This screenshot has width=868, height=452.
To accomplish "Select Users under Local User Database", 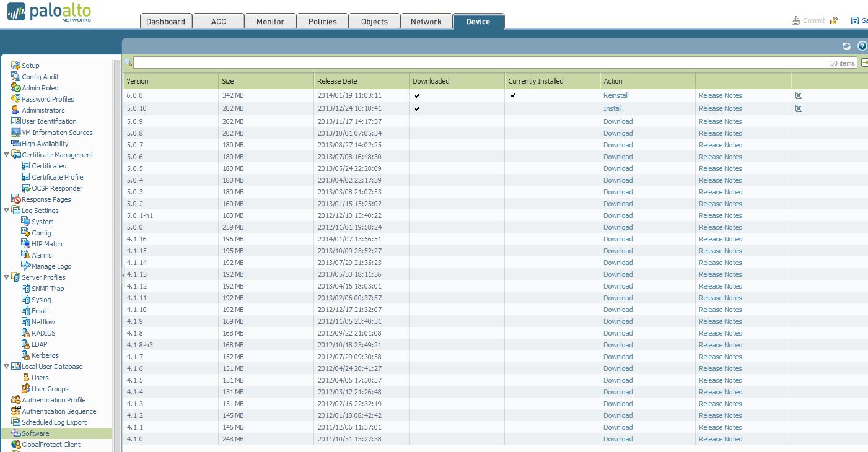I will [x=40, y=378].
